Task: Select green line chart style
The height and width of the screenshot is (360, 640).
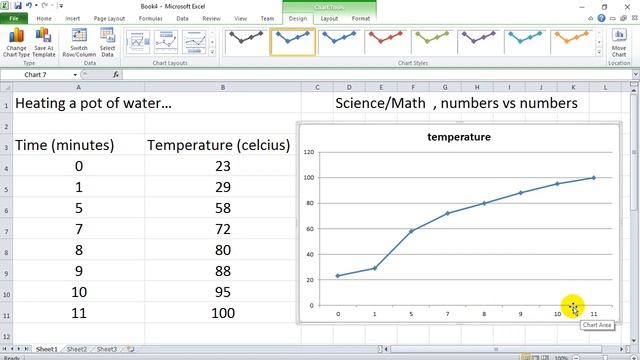Action: (x=432, y=41)
